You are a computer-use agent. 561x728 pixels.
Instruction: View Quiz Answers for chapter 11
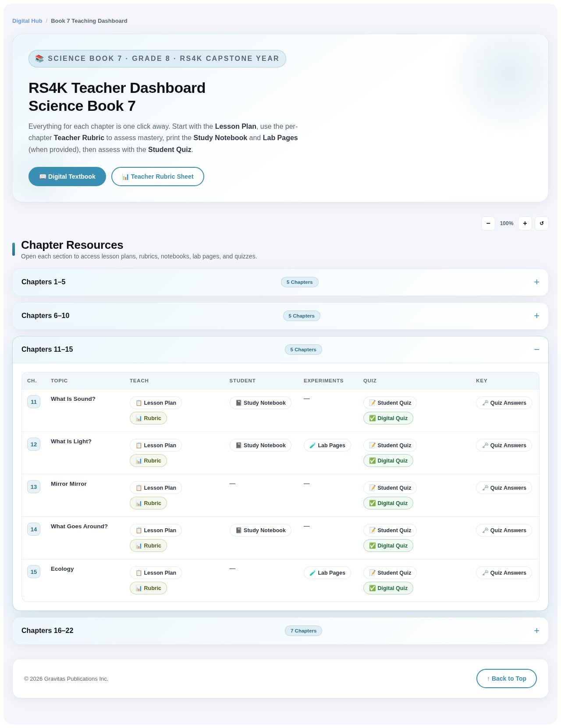tap(504, 403)
